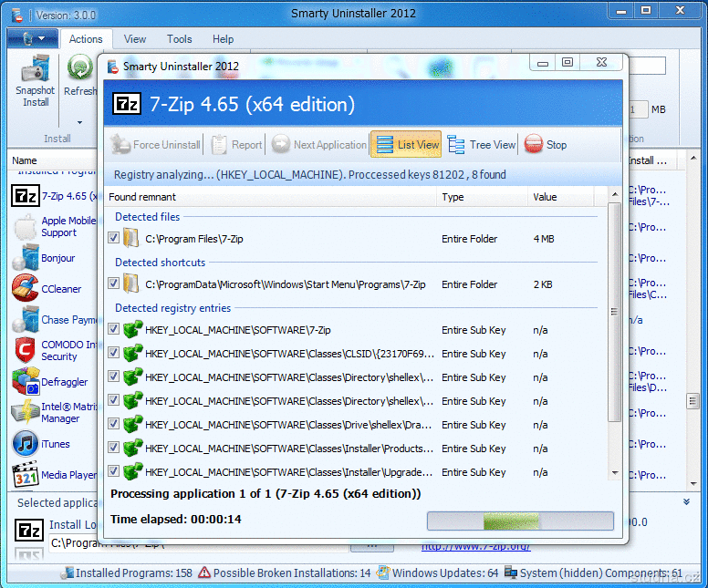Open the View ribbon tab
The width and height of the screenshot is (708, 588).
click(x=135, y=39)
